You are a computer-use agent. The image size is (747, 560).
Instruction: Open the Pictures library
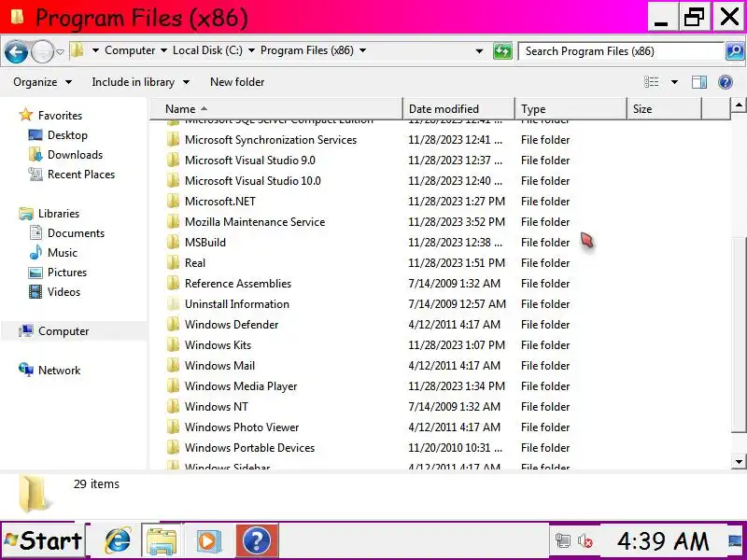tap(66, 273)
